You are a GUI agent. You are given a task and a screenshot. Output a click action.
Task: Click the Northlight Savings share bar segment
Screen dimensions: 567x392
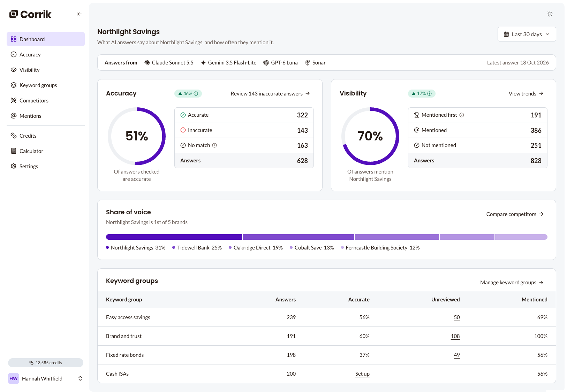click(174, 237)
